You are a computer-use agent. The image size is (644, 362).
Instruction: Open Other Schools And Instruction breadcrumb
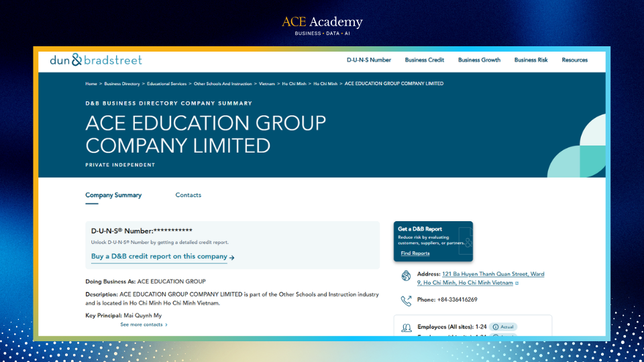click(223, 84)
